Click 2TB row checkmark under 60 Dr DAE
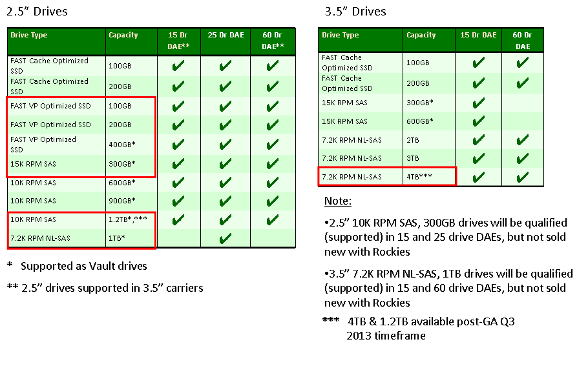The height and width of the screenshot is (366, 588). pos(523,140)
